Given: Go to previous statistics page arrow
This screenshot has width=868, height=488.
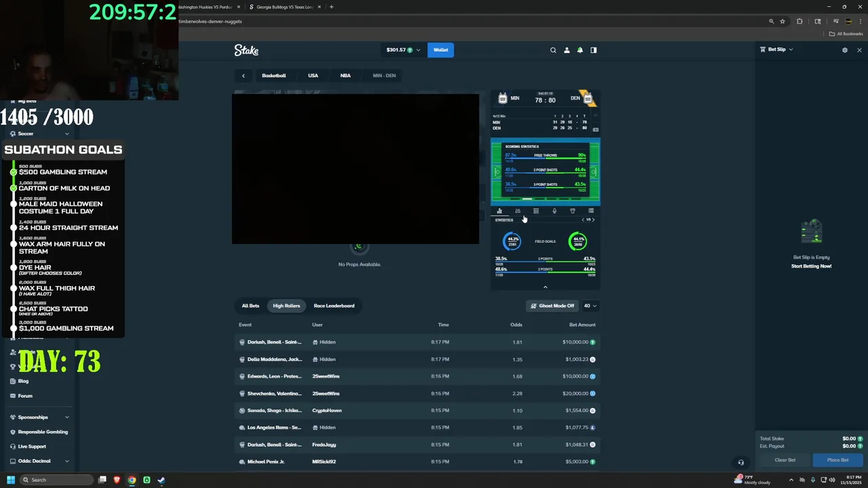Looking at the screenshot, I should pos(583,220).
